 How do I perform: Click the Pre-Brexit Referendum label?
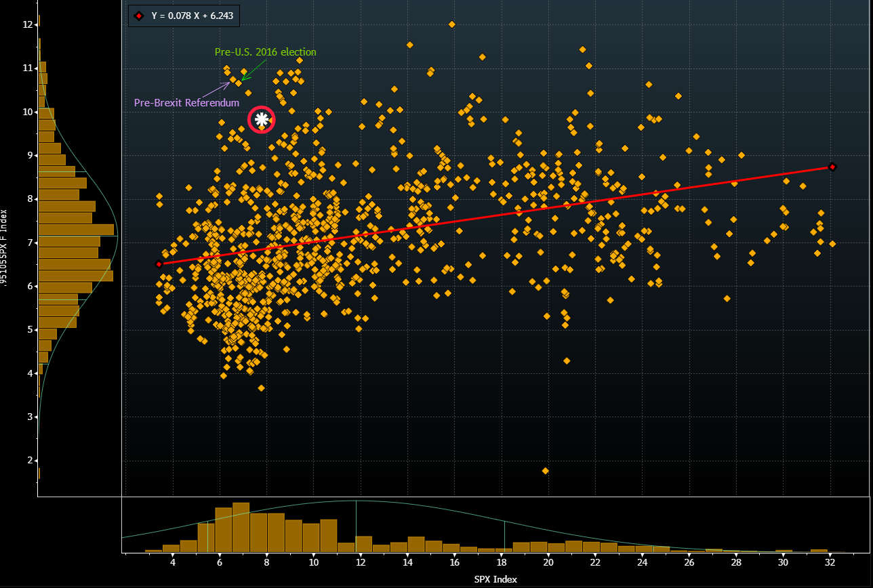(187, 102)
